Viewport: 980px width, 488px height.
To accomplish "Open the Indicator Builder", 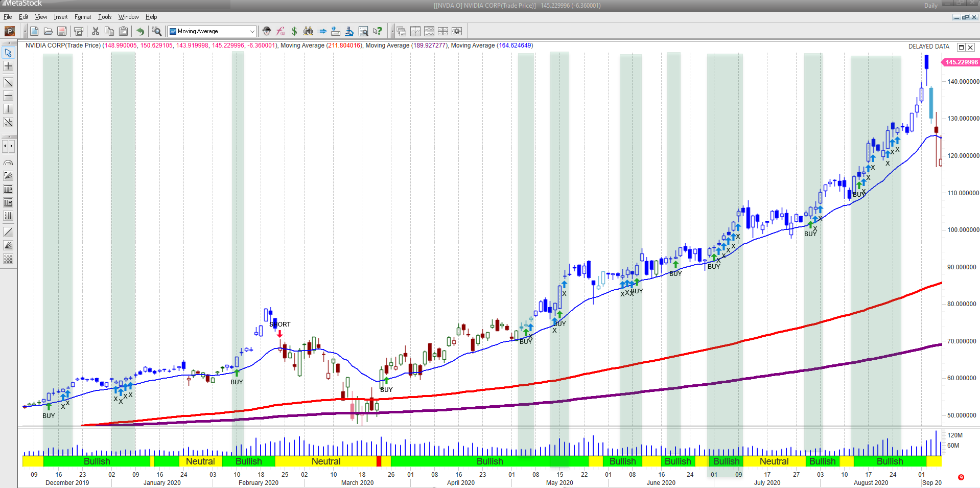I will 281,31.
